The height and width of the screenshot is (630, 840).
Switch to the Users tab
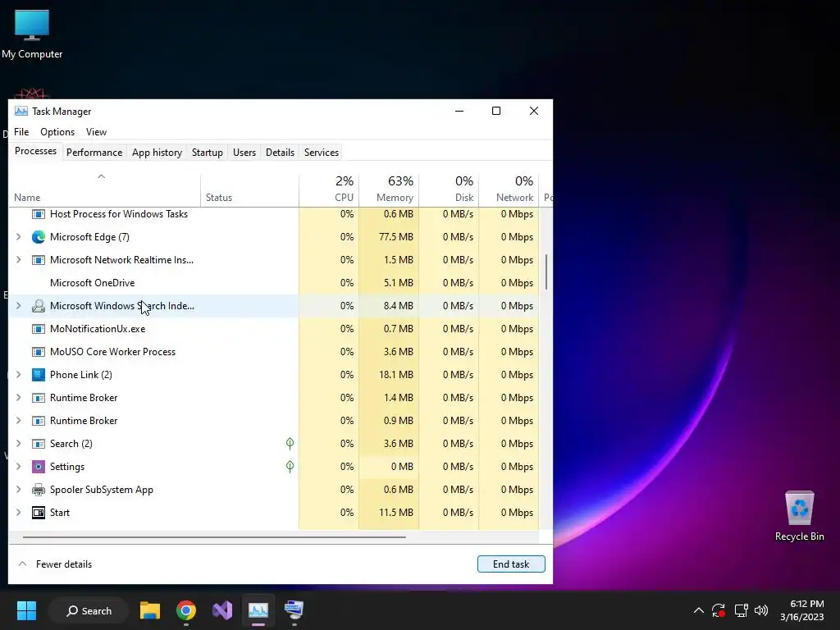coord(244,153)
